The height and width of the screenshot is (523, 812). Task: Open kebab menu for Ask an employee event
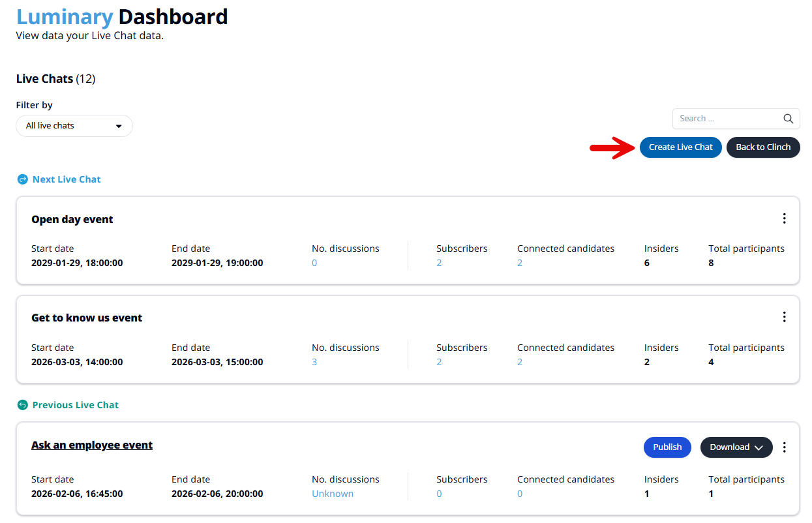pos(785,447)
